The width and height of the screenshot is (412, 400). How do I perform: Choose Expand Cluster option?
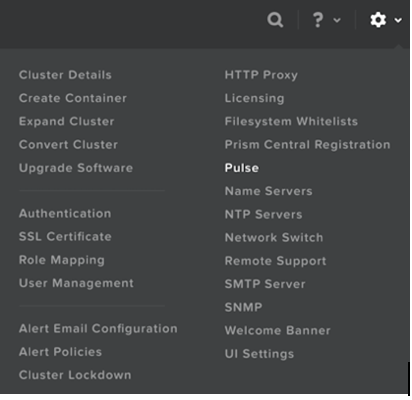pos(66,122)
